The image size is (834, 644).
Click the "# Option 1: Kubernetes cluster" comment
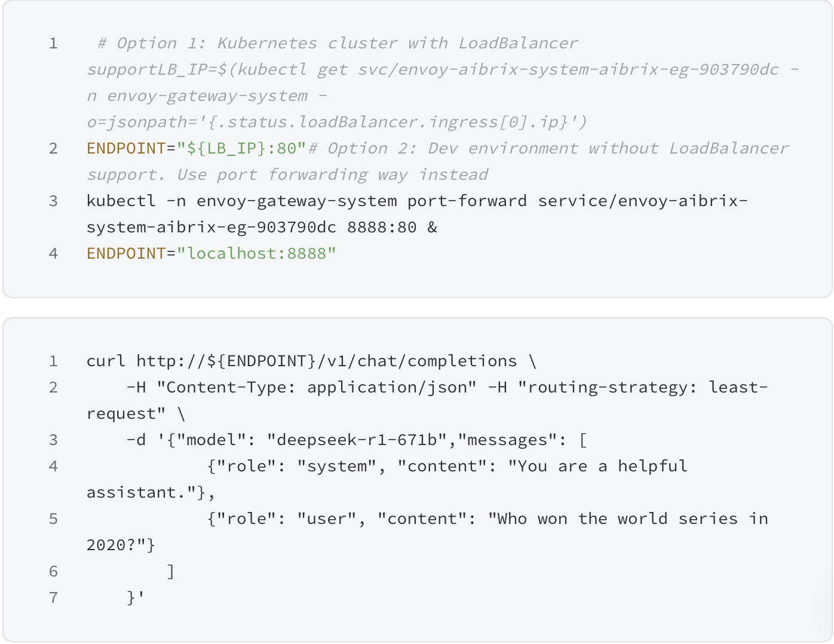pos(247,44)
